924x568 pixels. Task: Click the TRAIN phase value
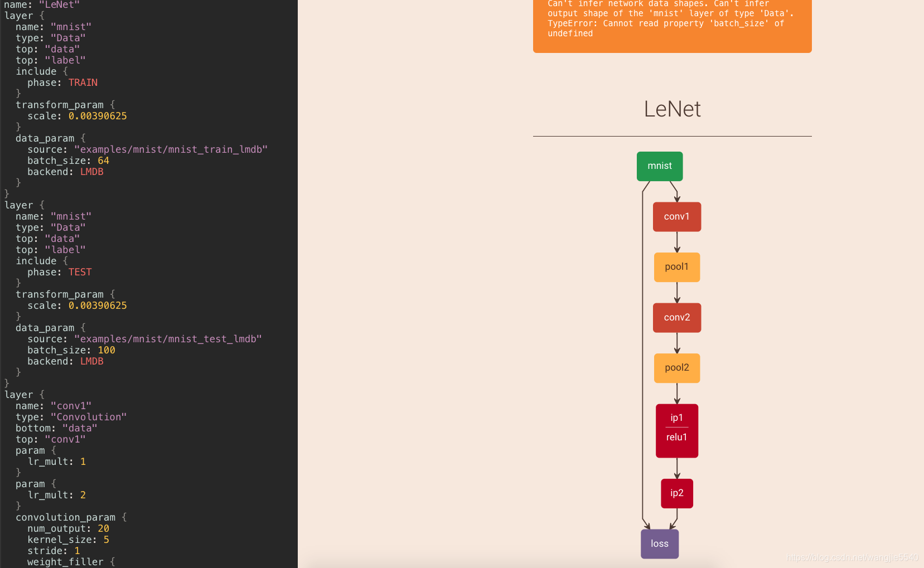click(x=83, y=82)
